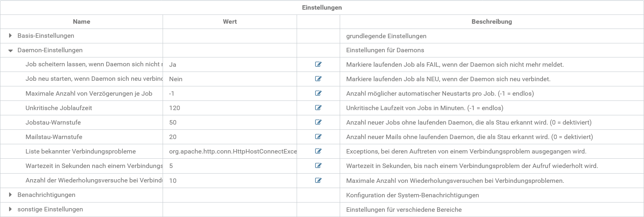Screen dimensions: 644x217
Task: Edit 'Anzahl der Wiederholungsversuche' setting
Action: click(318, 180)
